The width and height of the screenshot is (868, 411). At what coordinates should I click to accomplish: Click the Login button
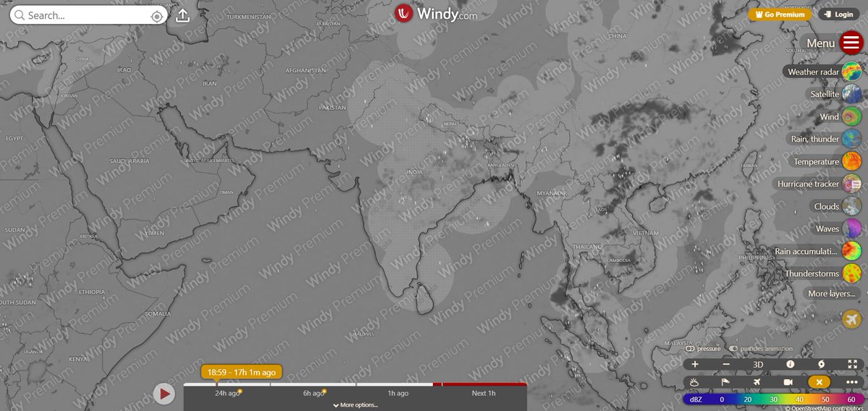(838, 14)
